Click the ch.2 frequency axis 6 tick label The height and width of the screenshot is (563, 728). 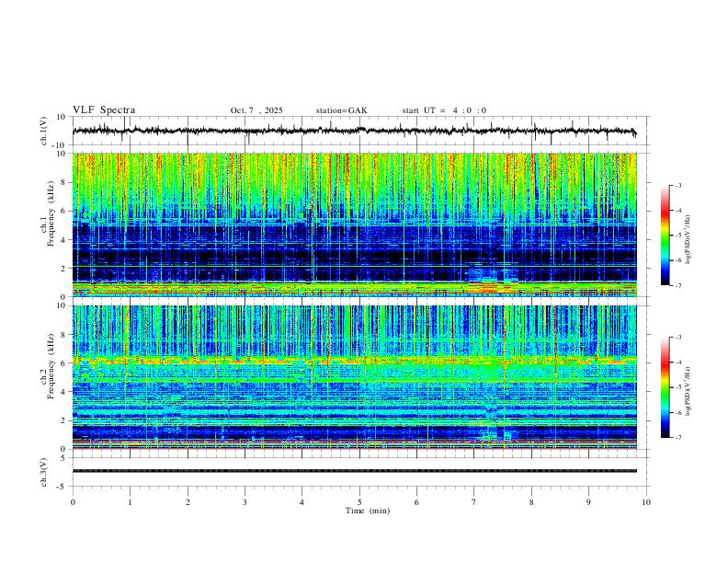[x=63, y=363]
